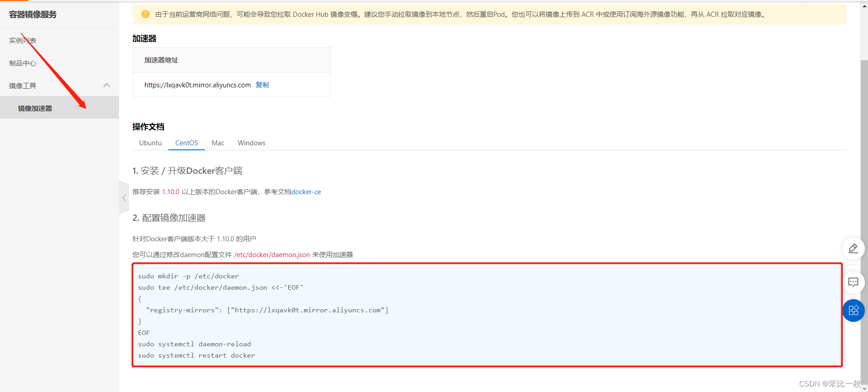Viewport: 868px width, 392px height.
Task: Open 制品中心 in the sidebar
Action: tap(23, 63)
